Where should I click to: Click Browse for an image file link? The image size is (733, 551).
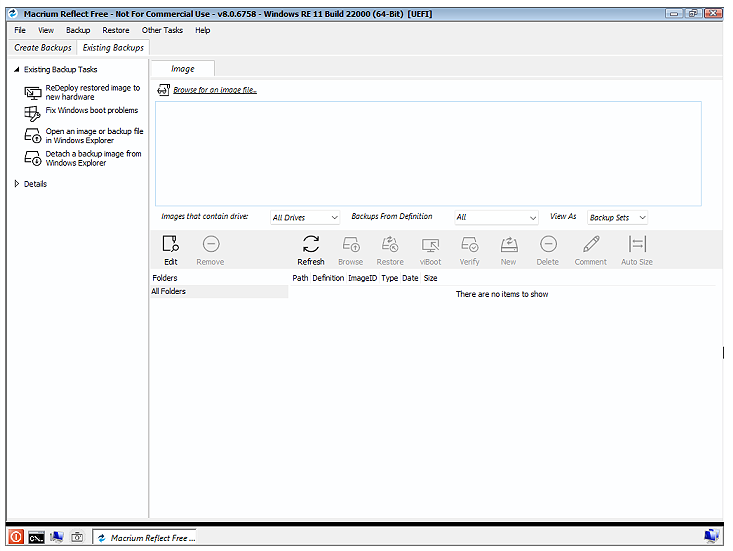pos(215,90)
